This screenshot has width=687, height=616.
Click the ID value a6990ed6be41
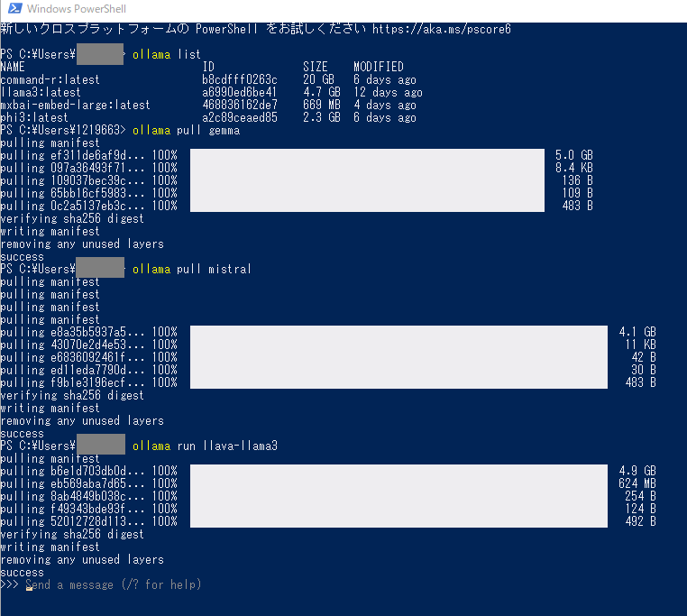click(240, 93)
